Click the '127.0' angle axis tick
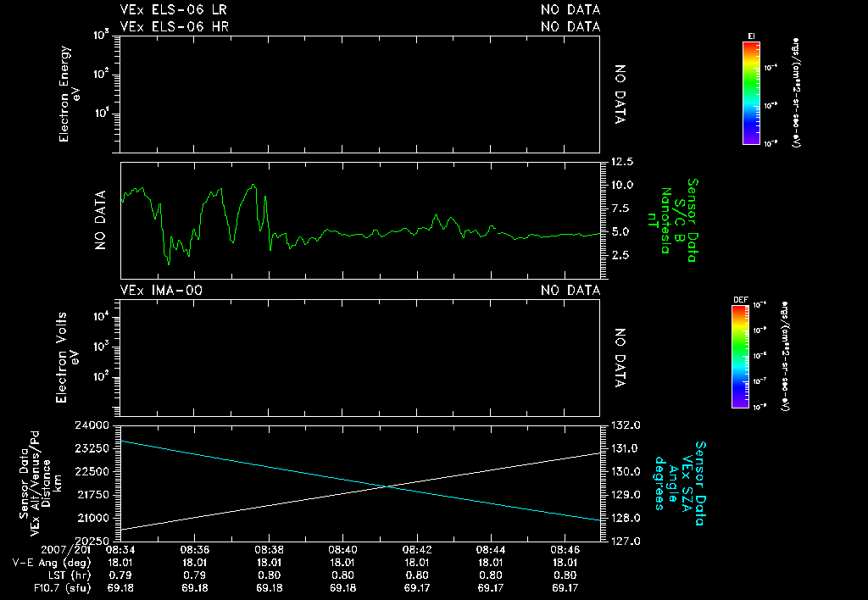The image size is (868, 600). [626, 542]
